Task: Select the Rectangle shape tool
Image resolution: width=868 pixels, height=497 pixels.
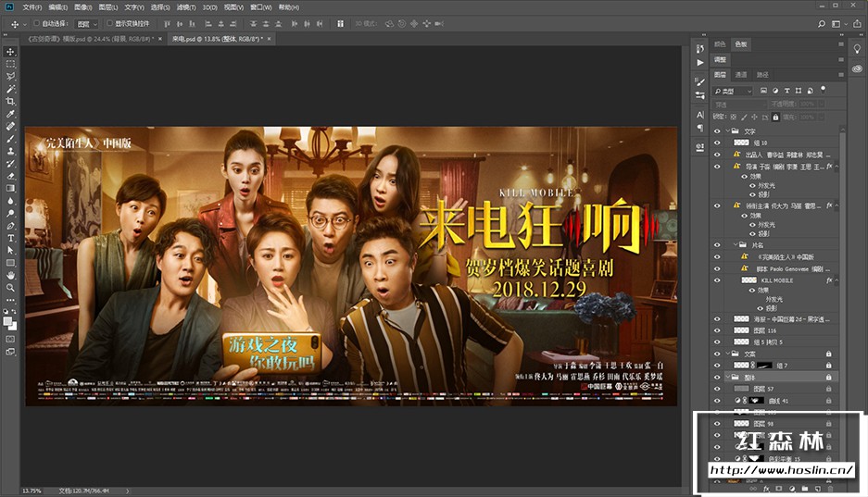Action: click(x=10, y=263)
